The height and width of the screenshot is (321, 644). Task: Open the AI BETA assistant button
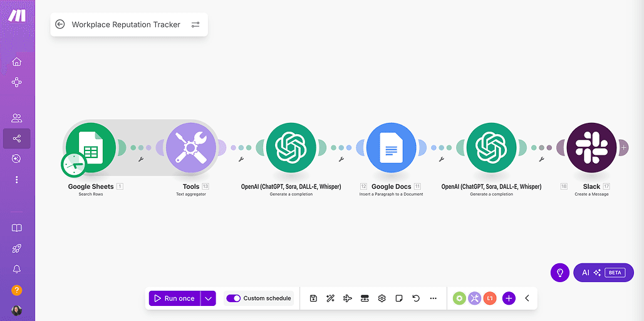(x=603, y=273)
